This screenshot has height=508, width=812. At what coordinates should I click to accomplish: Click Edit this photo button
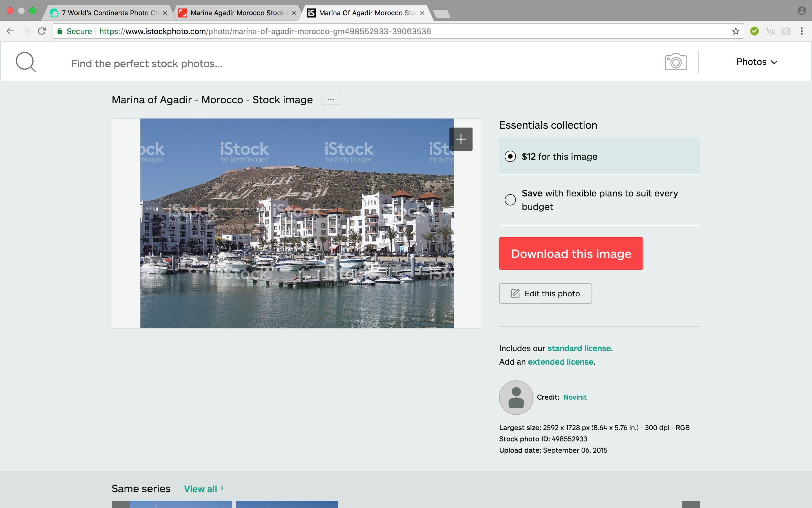click(545, 294)
